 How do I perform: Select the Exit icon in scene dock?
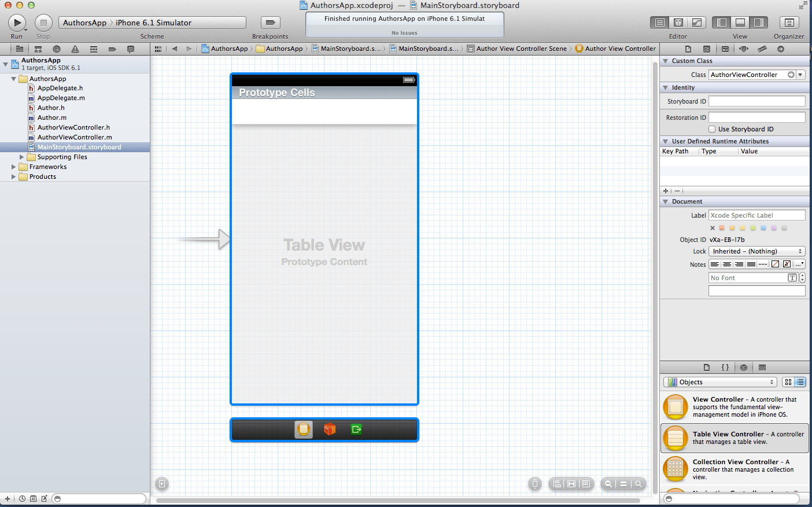pyautogui.click(x=356, y=429)
